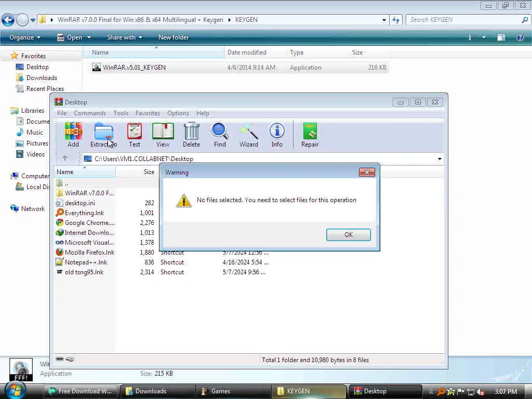
Task: Select Notepad++.lnk in WinRAR list
Action: point(82,262)
